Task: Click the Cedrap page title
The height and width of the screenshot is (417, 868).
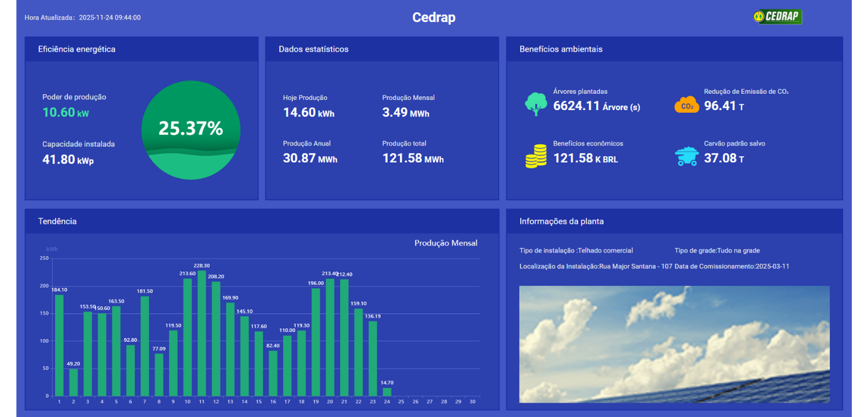Action: click(x=433, y=17)
